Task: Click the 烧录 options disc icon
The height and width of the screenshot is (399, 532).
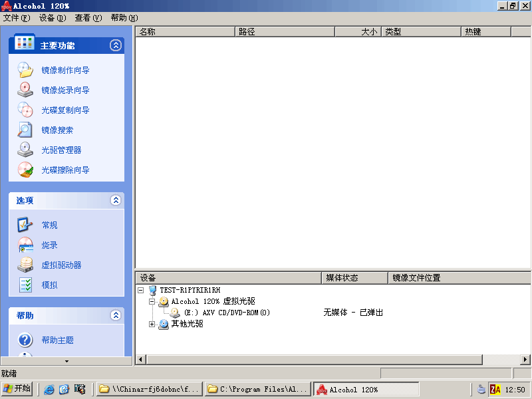Action: [25, 245]
